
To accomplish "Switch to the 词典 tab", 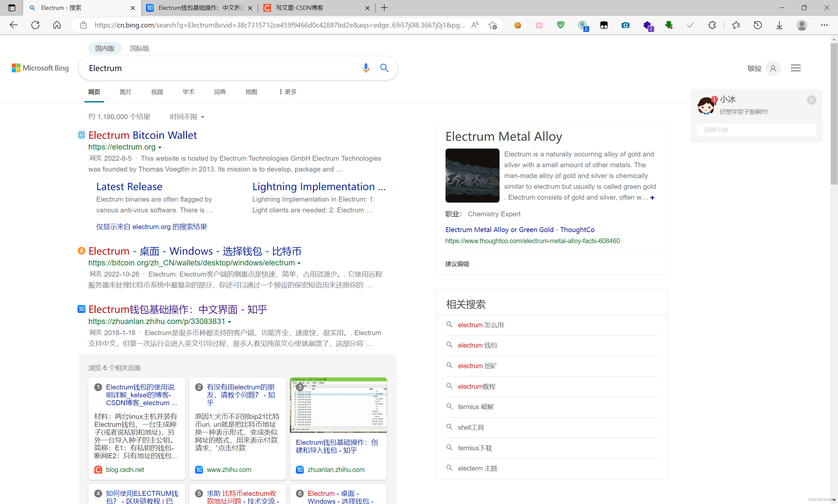I will [220, 92].
